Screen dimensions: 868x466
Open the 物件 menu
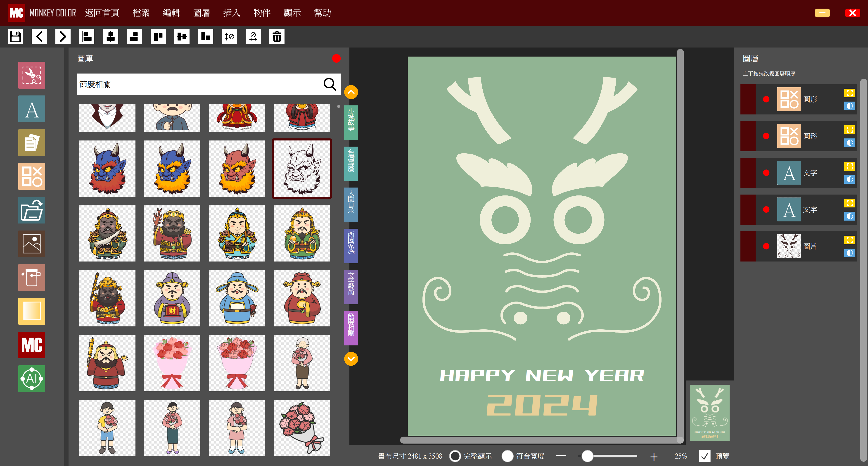coord(262,13)
